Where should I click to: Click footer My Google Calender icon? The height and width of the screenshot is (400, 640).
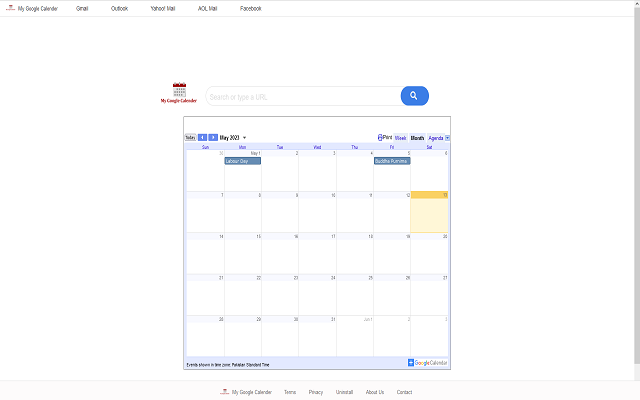coord(224,392)
